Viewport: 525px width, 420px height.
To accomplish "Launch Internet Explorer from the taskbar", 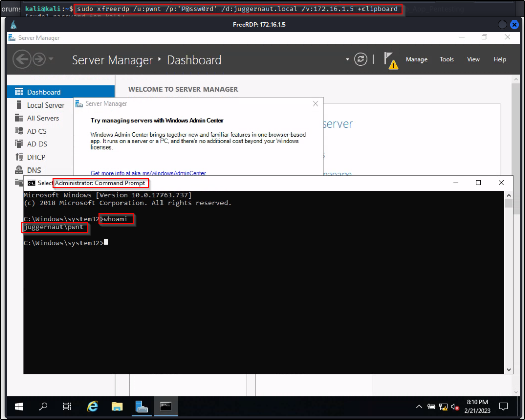I will point(93,407).
